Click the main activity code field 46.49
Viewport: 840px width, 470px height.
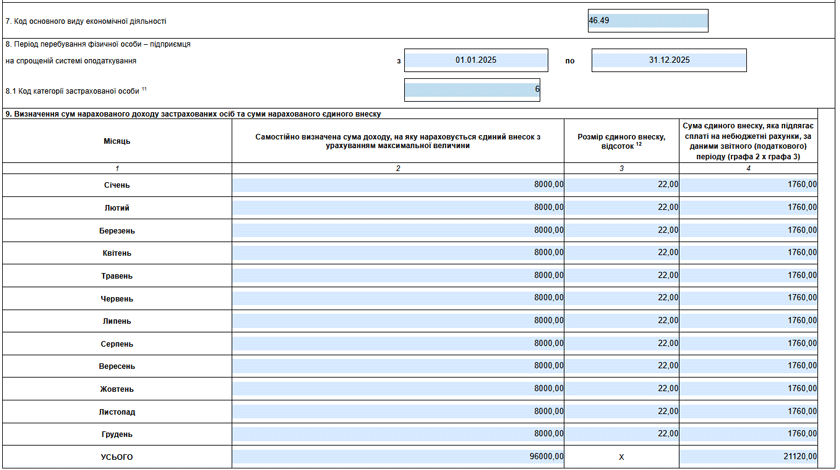647,21
